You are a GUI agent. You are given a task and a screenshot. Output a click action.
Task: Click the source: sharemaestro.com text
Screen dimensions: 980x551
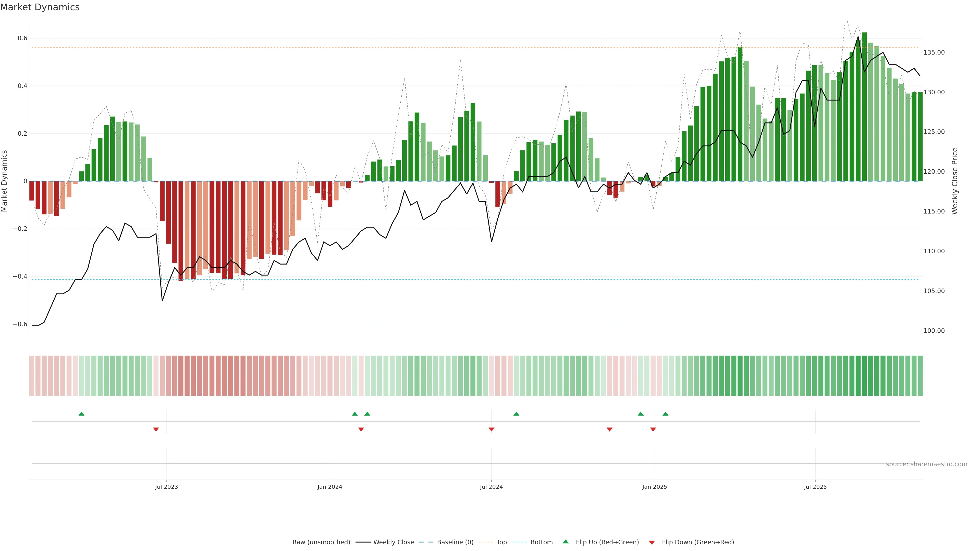926,464
